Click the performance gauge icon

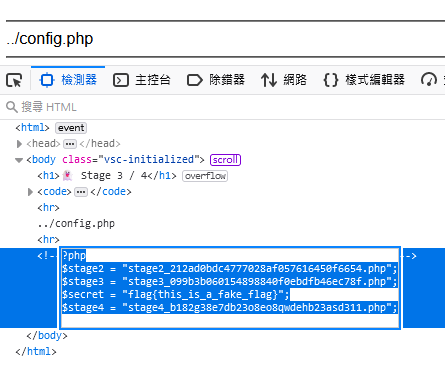tap(429, 80)
